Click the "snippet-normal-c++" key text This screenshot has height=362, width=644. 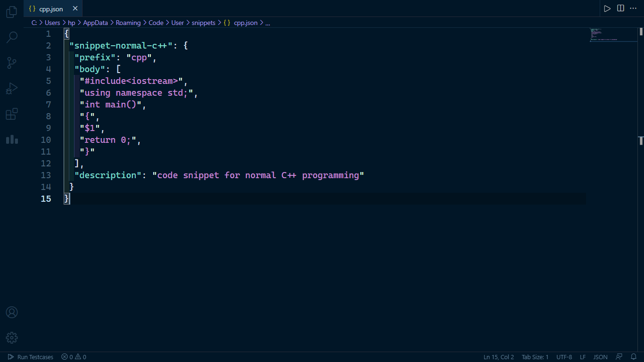tap(121, 46)
